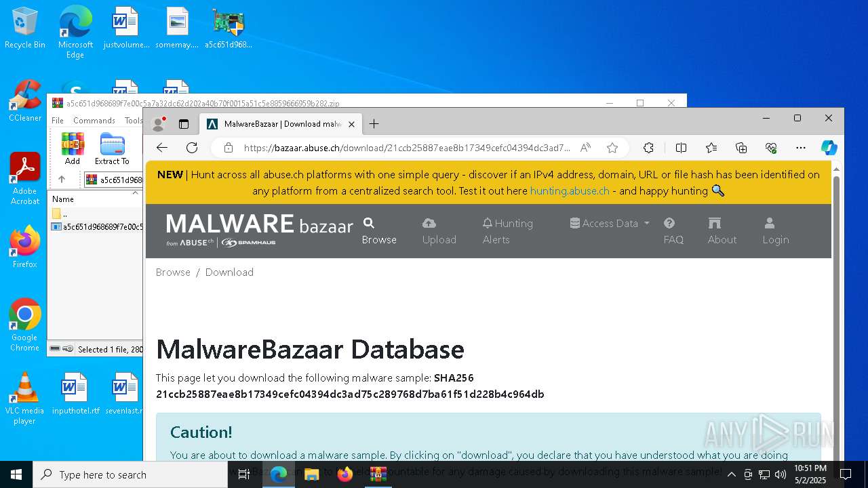Click the taskbar search box

130,474
